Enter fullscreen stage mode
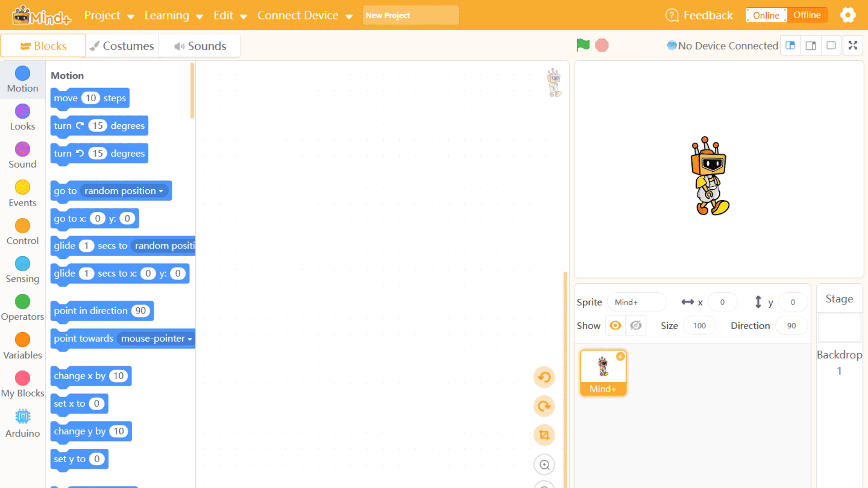Screen dimensions: 868x488 tap(853, 46)
